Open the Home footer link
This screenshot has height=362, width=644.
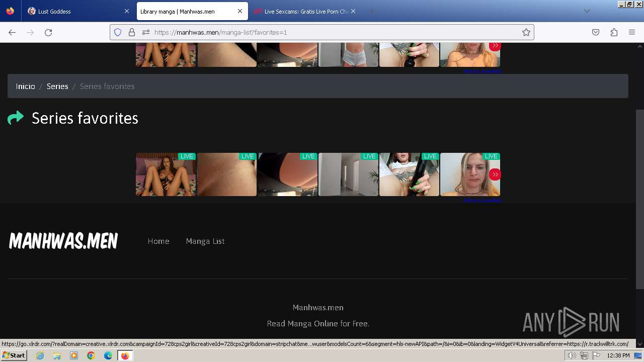[158, 241]
